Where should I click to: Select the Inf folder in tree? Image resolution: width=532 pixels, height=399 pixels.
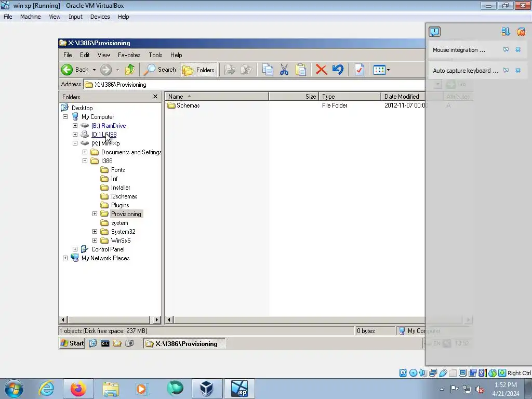[114, 179]
